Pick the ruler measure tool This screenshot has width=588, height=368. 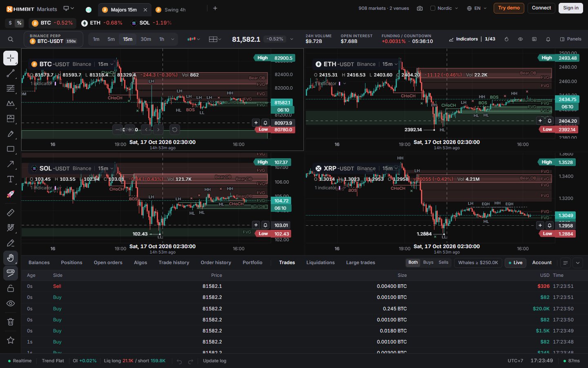tap(11, 212)
